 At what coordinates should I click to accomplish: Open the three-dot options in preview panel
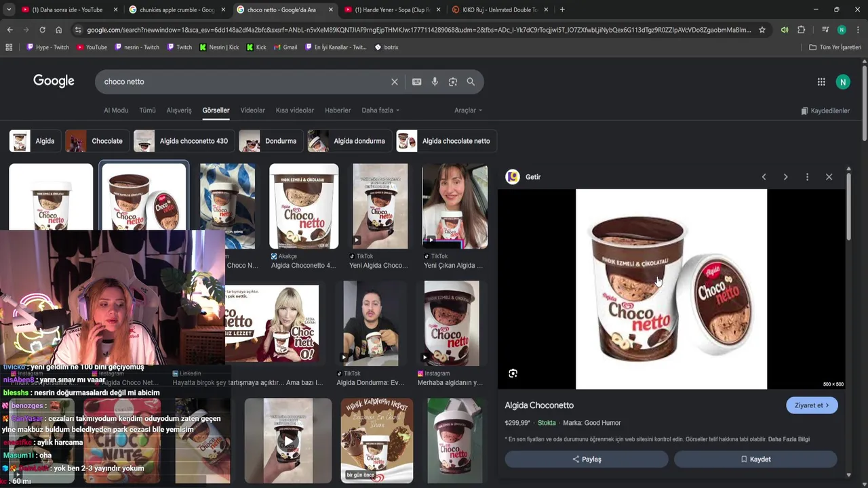(807, 177)
